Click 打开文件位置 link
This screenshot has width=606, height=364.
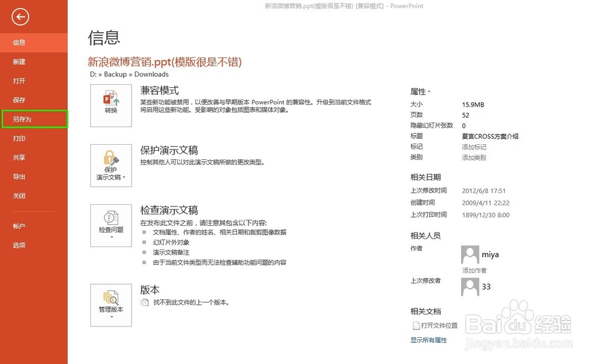pos(435,325)
